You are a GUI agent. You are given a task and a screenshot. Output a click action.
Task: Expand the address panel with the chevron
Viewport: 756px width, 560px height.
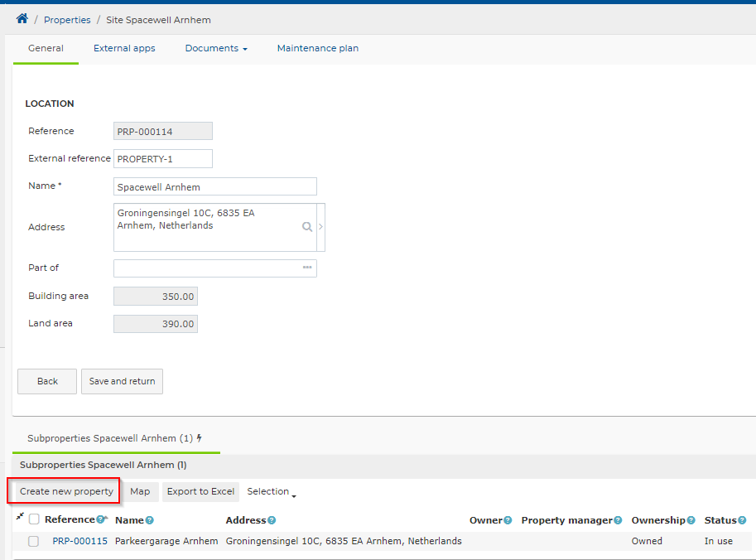[x=320, y=227]
